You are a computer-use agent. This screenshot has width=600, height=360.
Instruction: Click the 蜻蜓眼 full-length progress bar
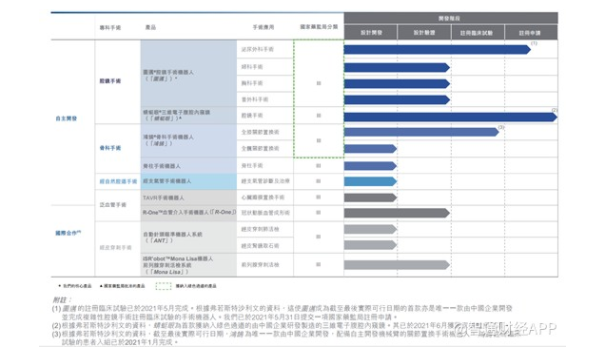pos(450,117)
